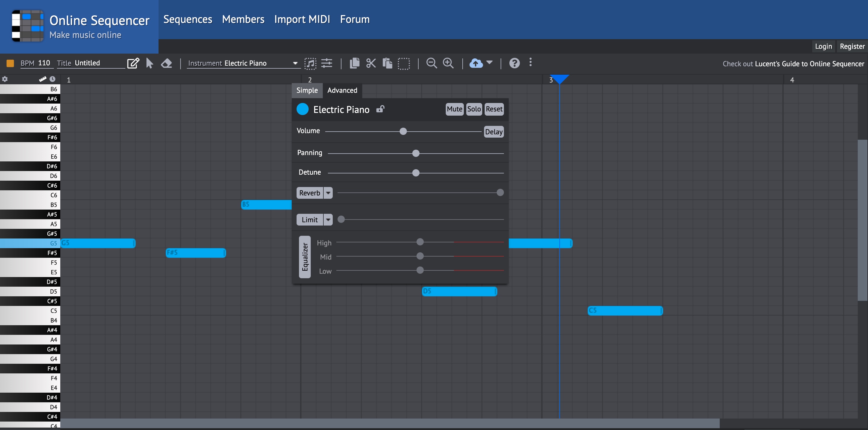
Task: Open Lucent's Guide to Online Sequencer link
Action: [x=809, y=64]
